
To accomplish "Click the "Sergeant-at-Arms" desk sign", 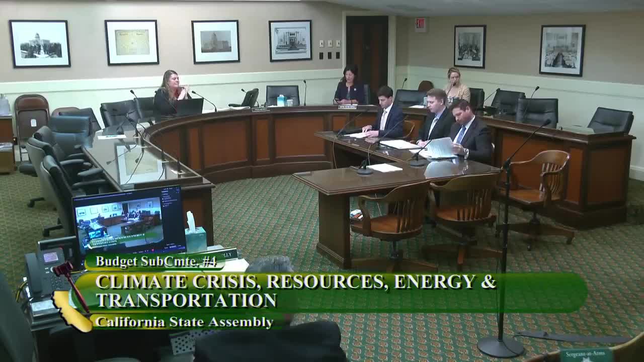I will (586, 355).
